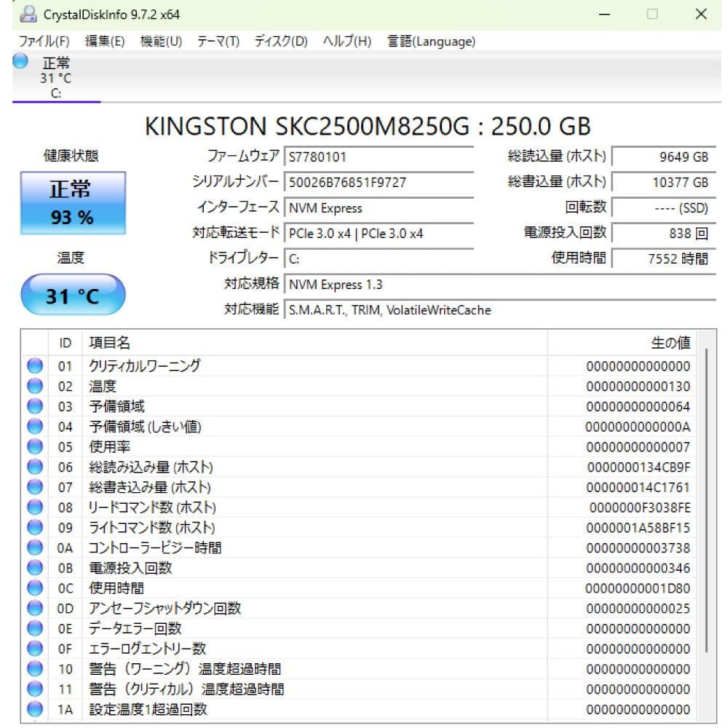Screen dimensions: 728x728
Task: Click the status dot for 電源投入回数
Action: coord(34,569)
